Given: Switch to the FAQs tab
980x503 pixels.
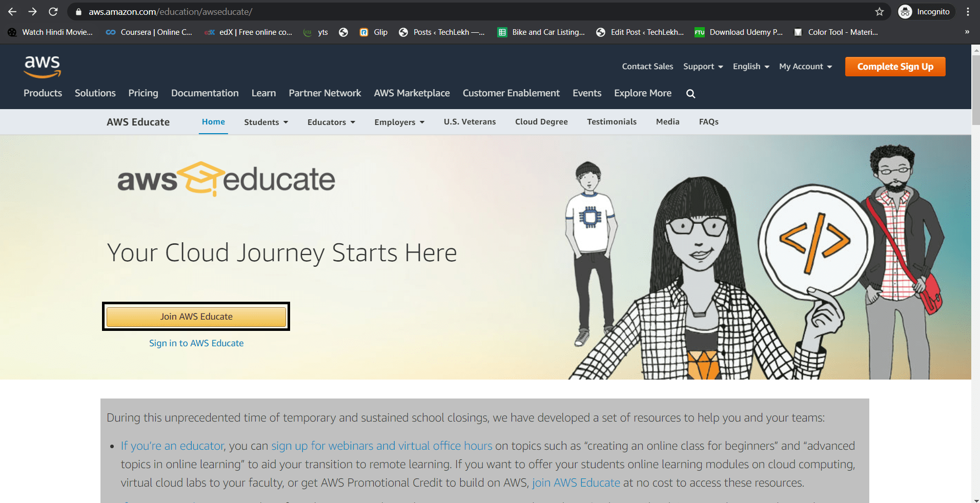Looking at the screenshot, I should click(708, 122).
